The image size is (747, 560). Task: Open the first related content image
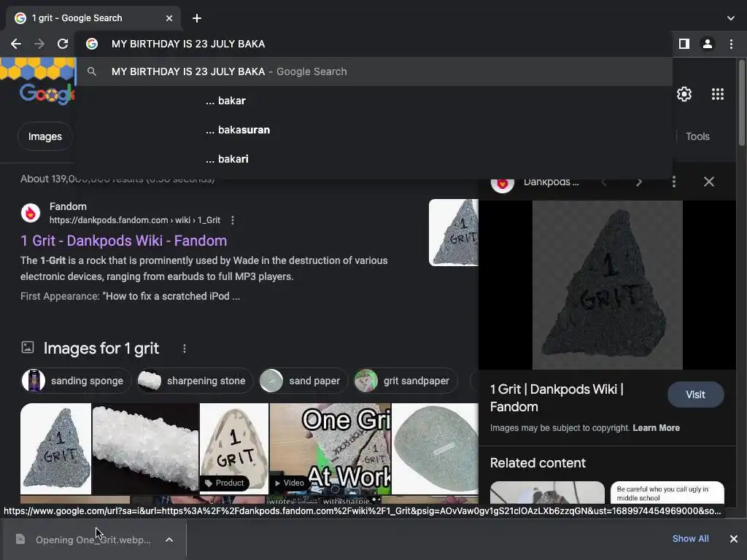[547, 492]
